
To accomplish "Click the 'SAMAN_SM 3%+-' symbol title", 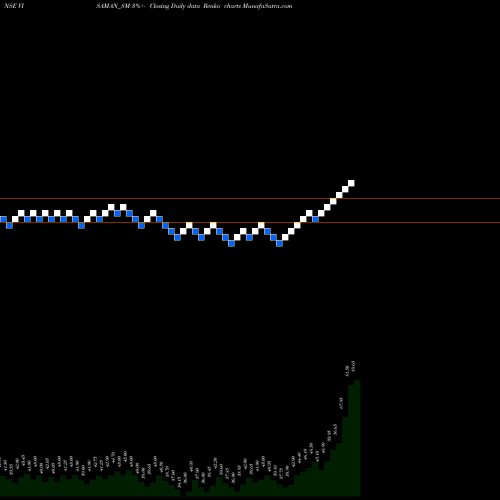I will [121, 6].
